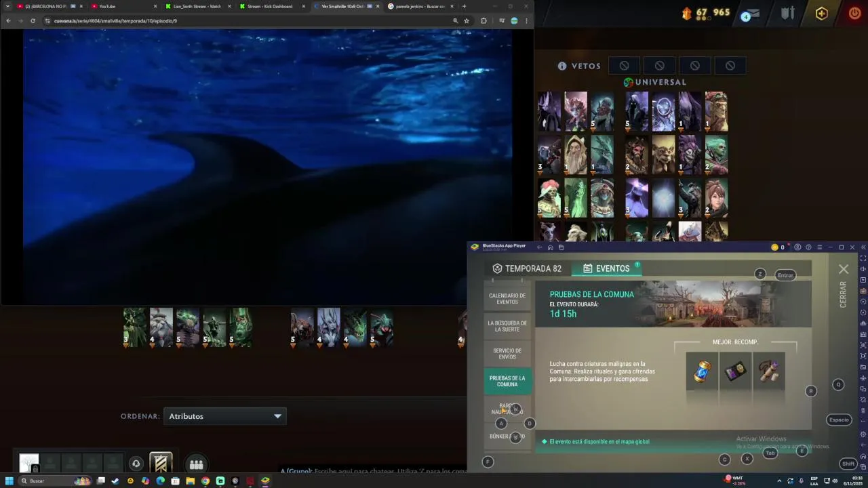
Task: Click the red power button top right
Action: [x=854, y=13]
